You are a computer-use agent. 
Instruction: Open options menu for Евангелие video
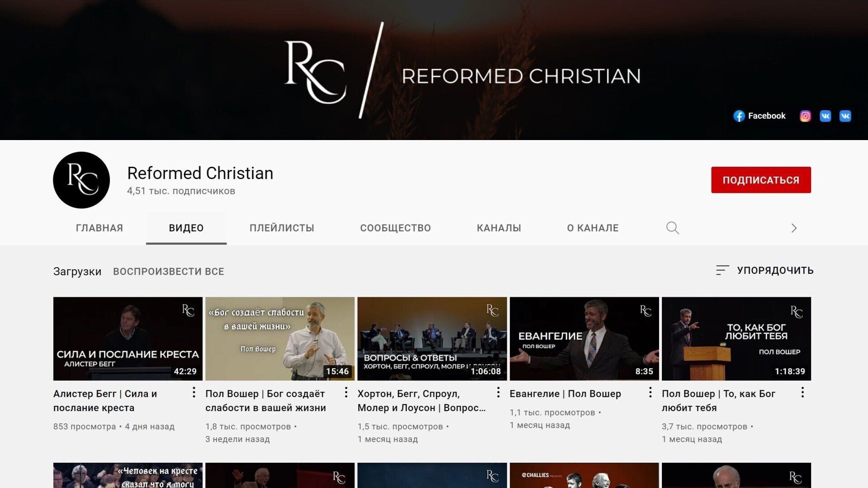650,392
